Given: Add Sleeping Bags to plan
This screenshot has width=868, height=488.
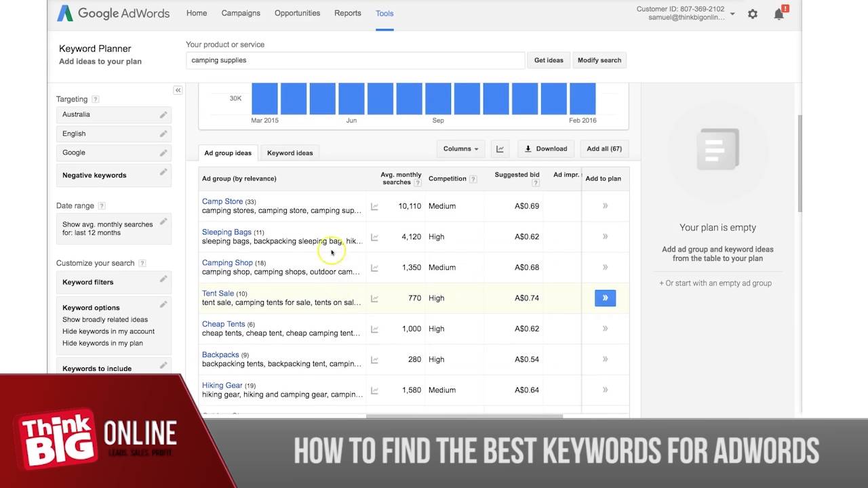Looking at the screenshot, I should (605, 237).
